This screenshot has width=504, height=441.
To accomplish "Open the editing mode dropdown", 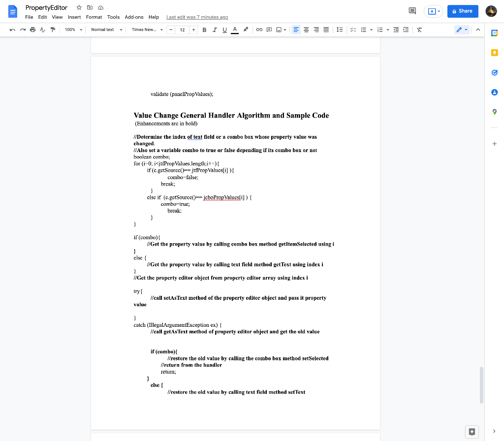I will pos(461,30).
